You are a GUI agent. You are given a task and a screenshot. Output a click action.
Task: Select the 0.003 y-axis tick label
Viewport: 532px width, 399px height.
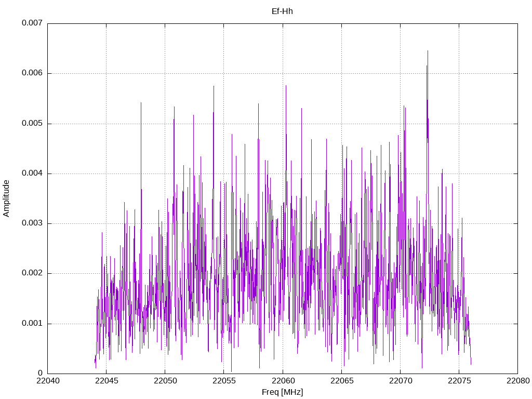(x=32, y=223)
